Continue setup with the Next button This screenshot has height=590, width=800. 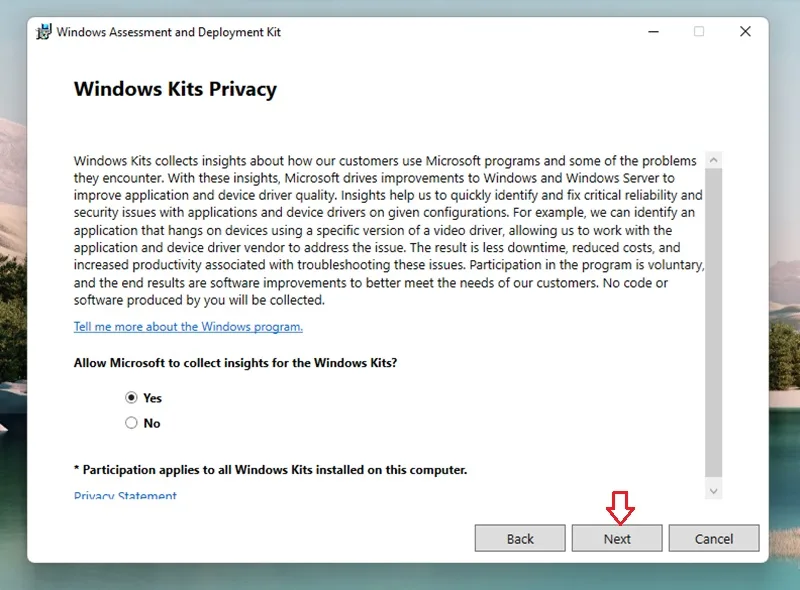[x=617, y=538]
